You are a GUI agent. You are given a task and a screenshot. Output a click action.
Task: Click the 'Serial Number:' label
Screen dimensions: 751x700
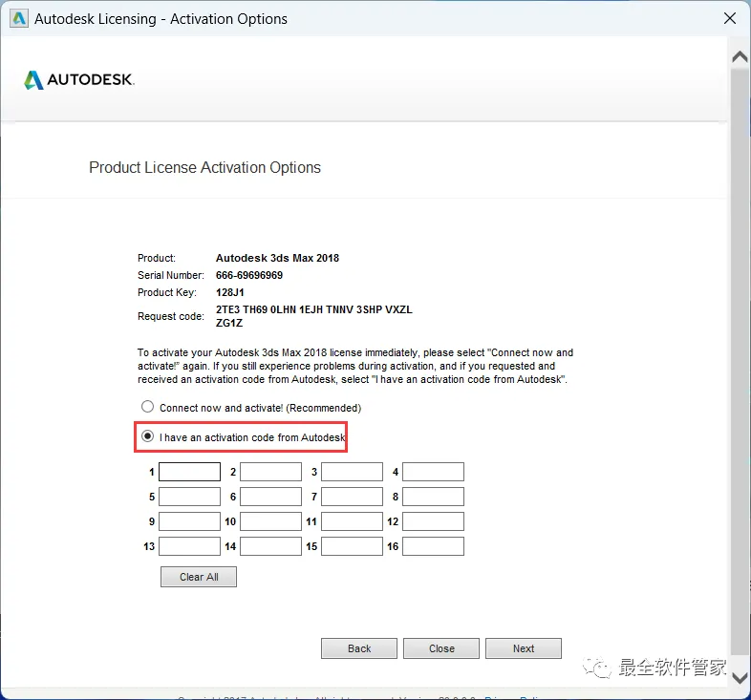click(x=171, y=275)
